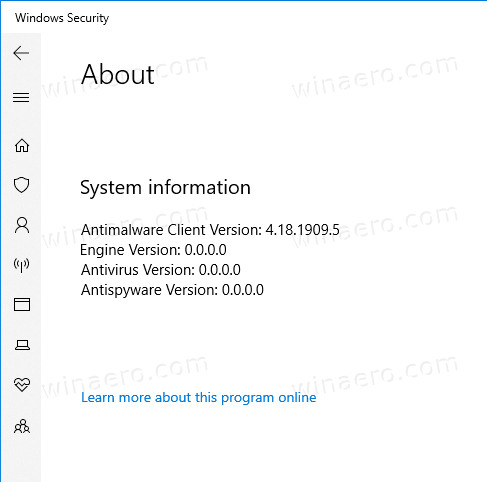
Task: Select the Engine Version 0.0.0.0 line
Action: click(153, 250)
